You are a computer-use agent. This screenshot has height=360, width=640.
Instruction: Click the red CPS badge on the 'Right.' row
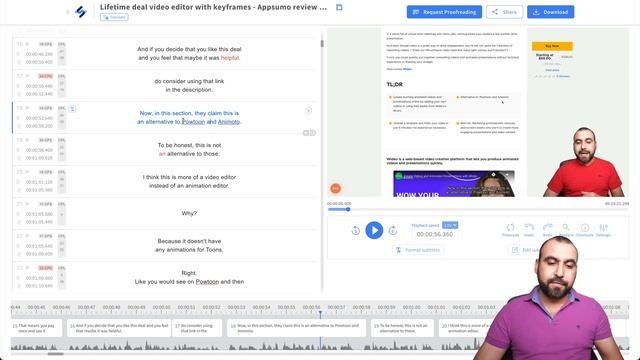(45, 268)
